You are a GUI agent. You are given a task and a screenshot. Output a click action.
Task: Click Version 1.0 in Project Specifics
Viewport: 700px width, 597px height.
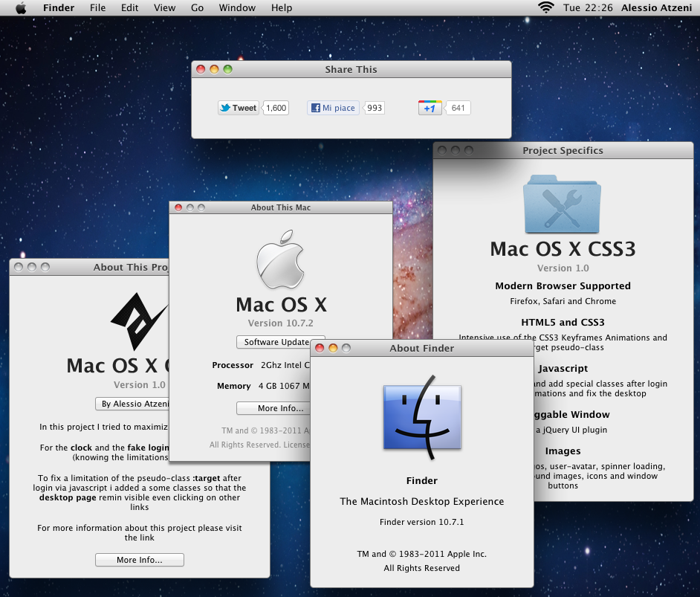point(563,268)
